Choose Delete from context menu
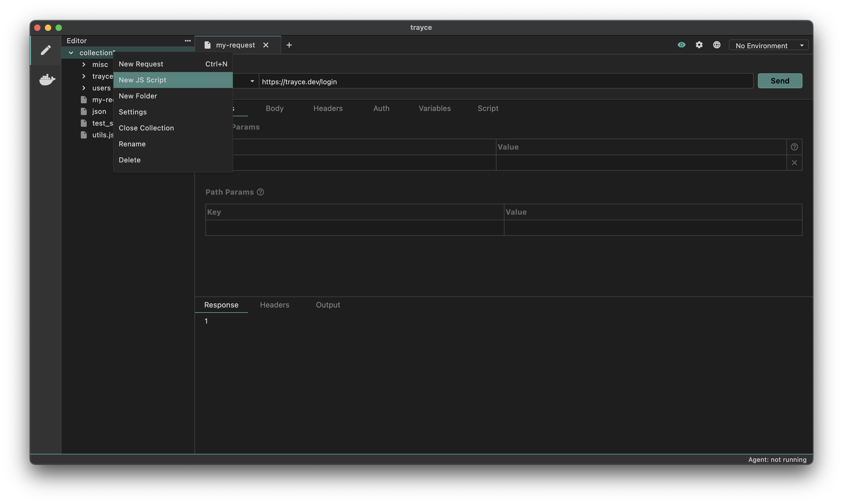 click(x=173, y=160)
